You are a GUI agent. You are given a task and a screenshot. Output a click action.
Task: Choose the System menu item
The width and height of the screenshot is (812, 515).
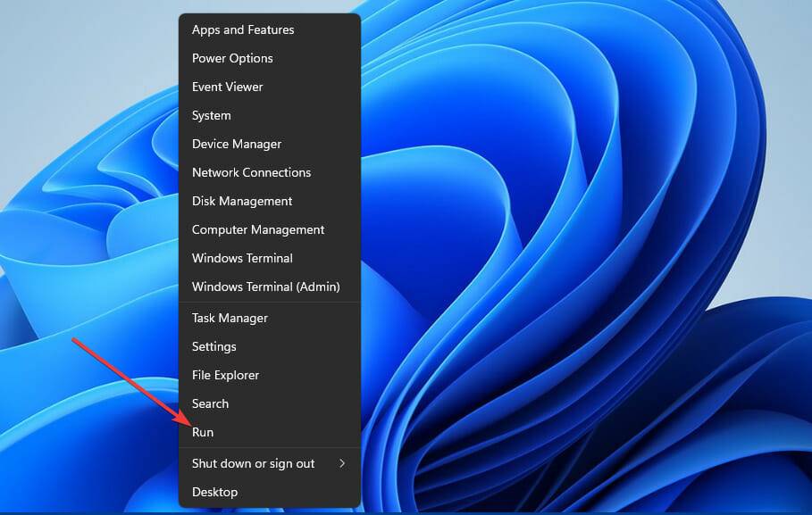[269, 115]
